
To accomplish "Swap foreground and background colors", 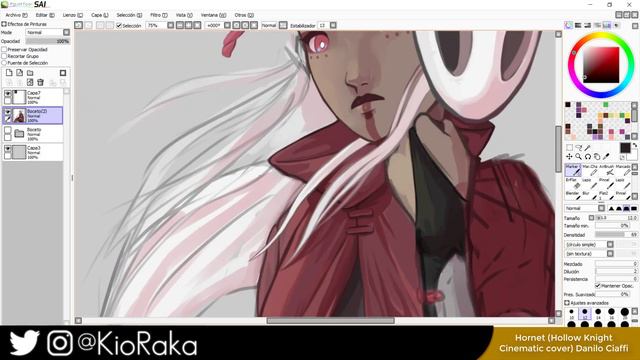I will tap(635, 145).
